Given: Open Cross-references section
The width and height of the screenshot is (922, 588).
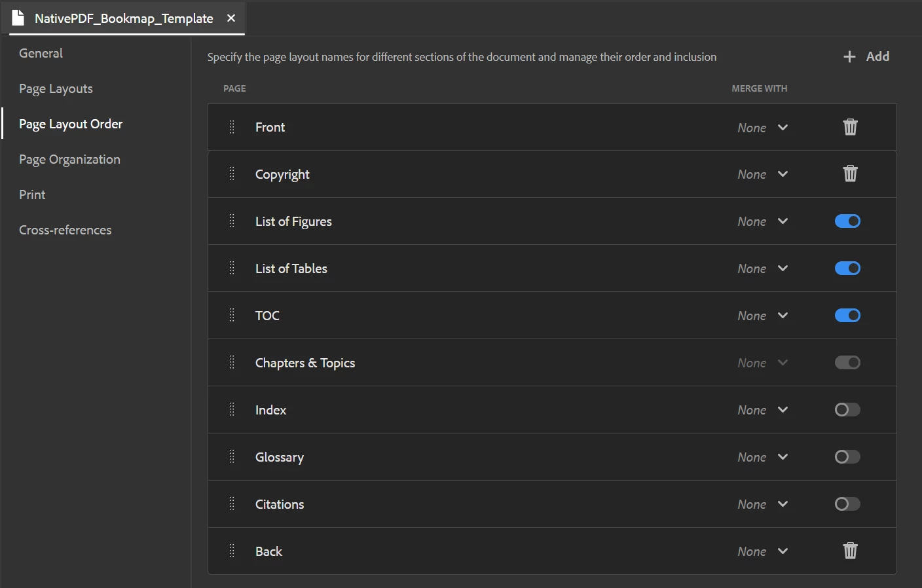Looking at the screenshot, I should (x=65, y=230).
